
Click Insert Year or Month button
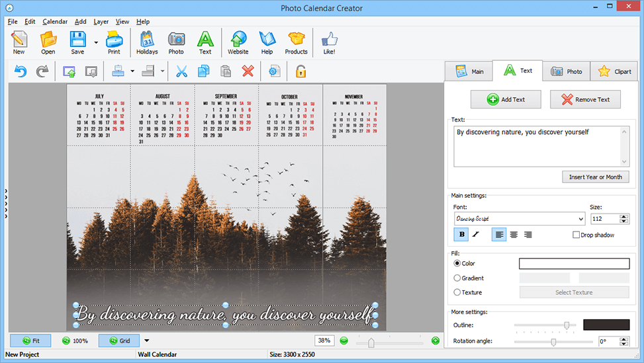tap(595, 177)
